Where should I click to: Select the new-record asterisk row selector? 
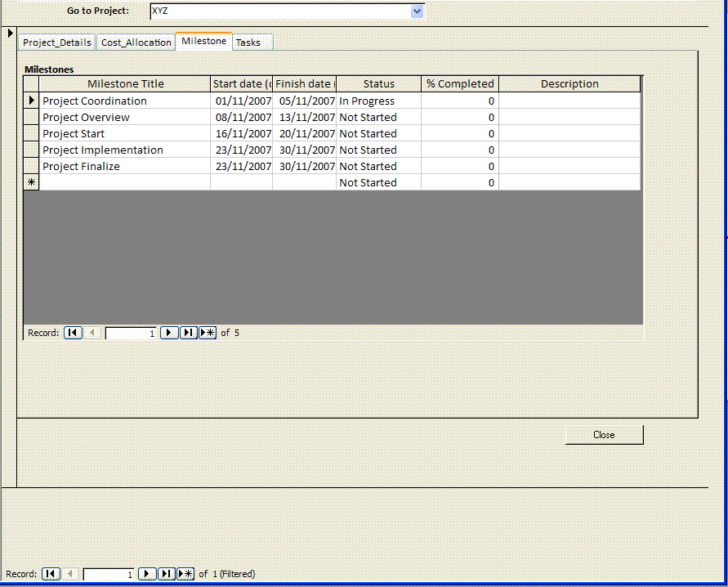[31, 182]
